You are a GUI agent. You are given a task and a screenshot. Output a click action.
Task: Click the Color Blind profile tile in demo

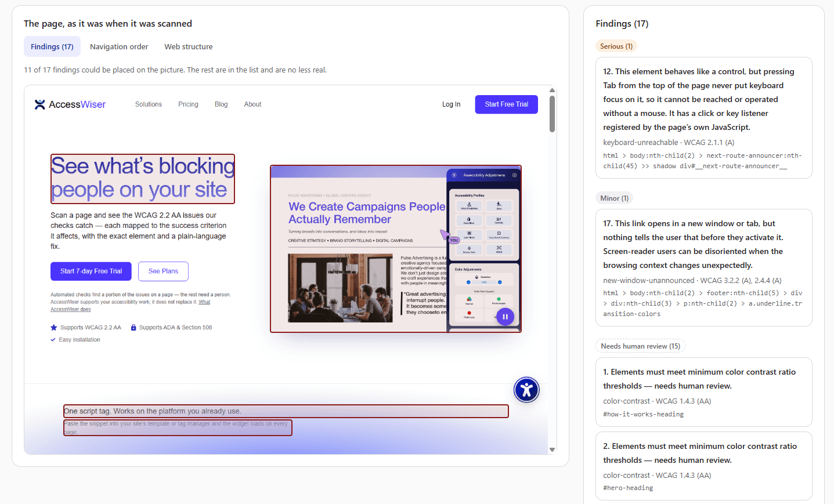[469, 220]
